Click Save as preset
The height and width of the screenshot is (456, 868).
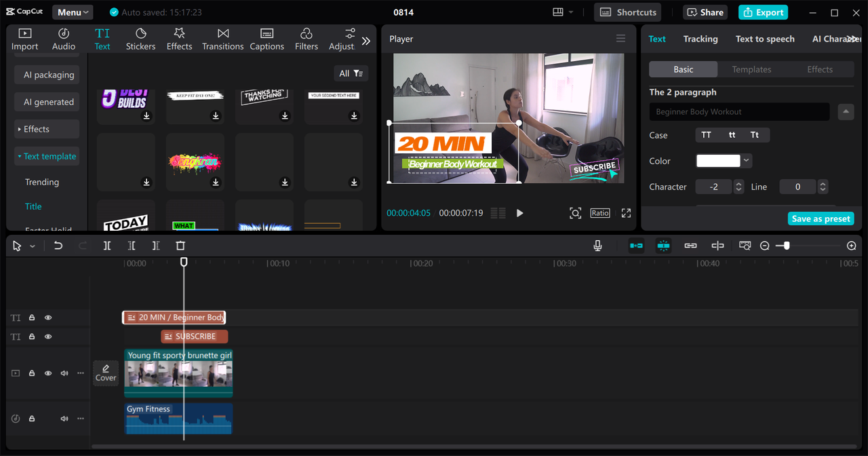point(821,218)
